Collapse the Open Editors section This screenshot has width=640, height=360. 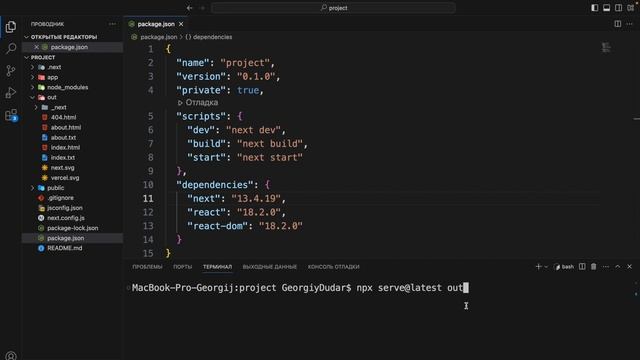[64, 37]
